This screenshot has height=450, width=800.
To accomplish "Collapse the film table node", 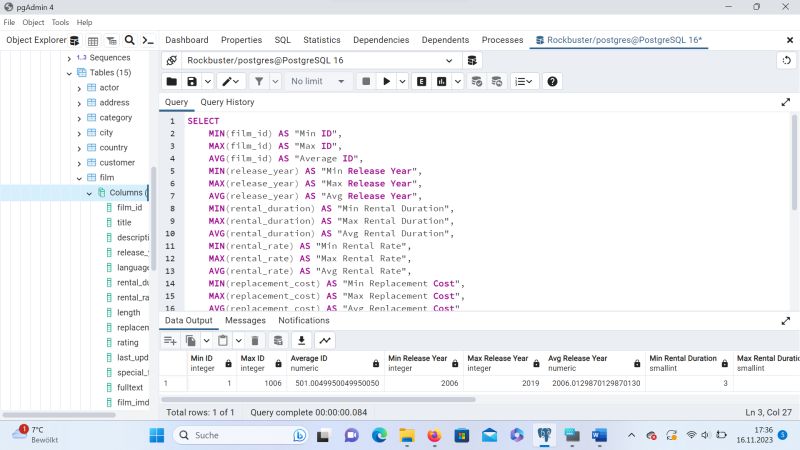I will [x=79, y=178].
